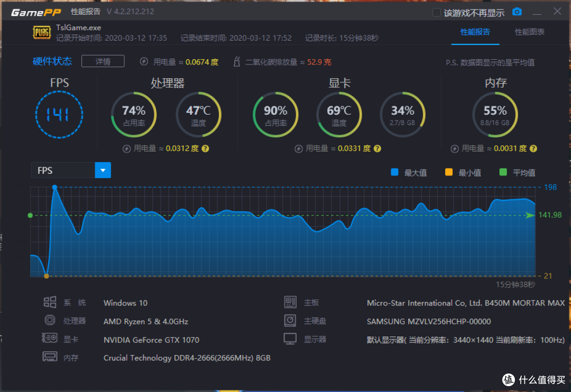
Task: Switch to the 性能报告 tab
Action: (475, 32)
